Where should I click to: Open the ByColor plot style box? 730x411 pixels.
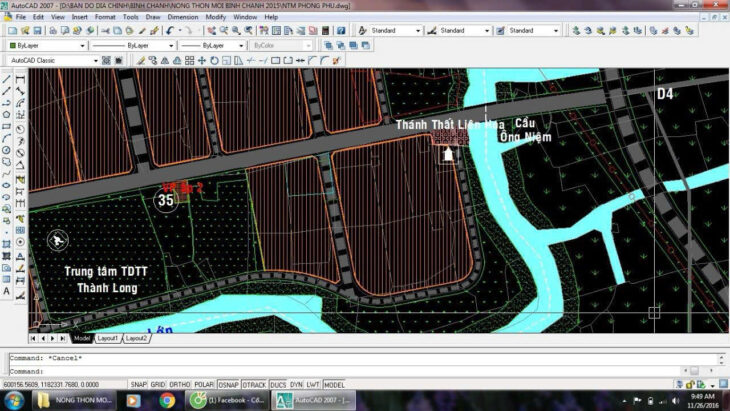[281, 46]
